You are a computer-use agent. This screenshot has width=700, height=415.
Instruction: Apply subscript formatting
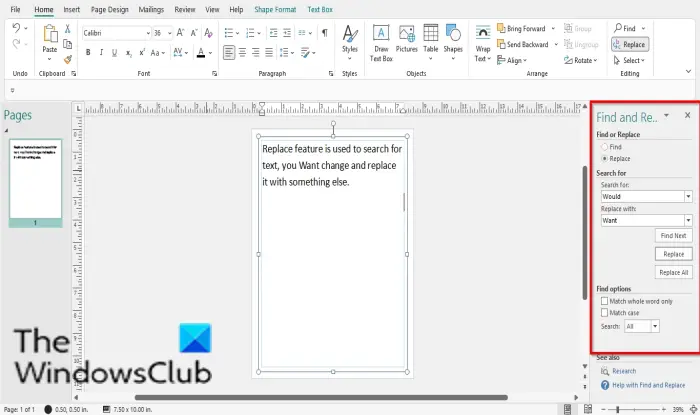129,53
